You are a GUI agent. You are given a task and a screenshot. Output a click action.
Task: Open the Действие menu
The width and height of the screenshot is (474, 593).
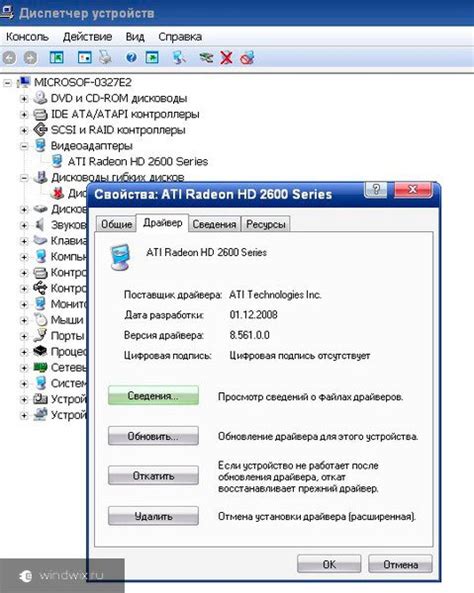(87, 37)
